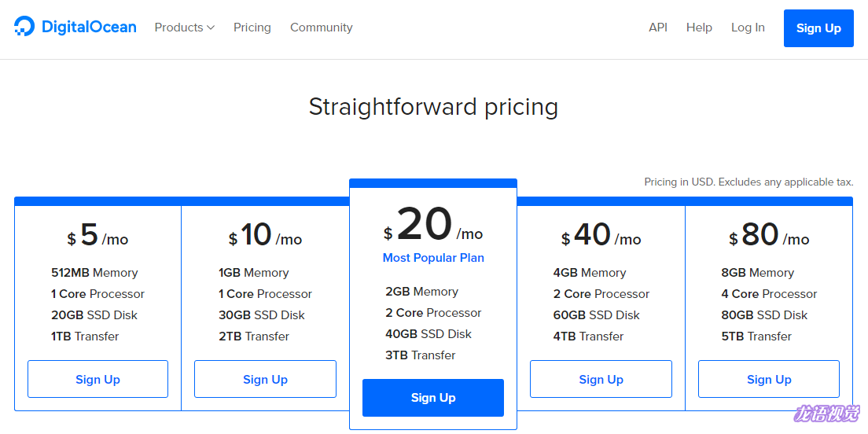Sign up for the $10/mo plan
Image resolution: width=868 pixels, height=434 pixels.
[265, 379]
